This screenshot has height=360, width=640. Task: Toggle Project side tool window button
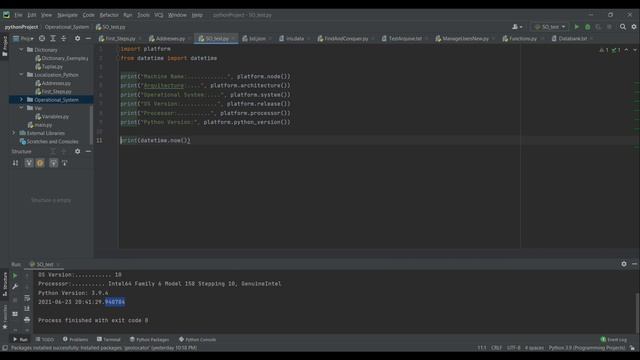point(4,46)
